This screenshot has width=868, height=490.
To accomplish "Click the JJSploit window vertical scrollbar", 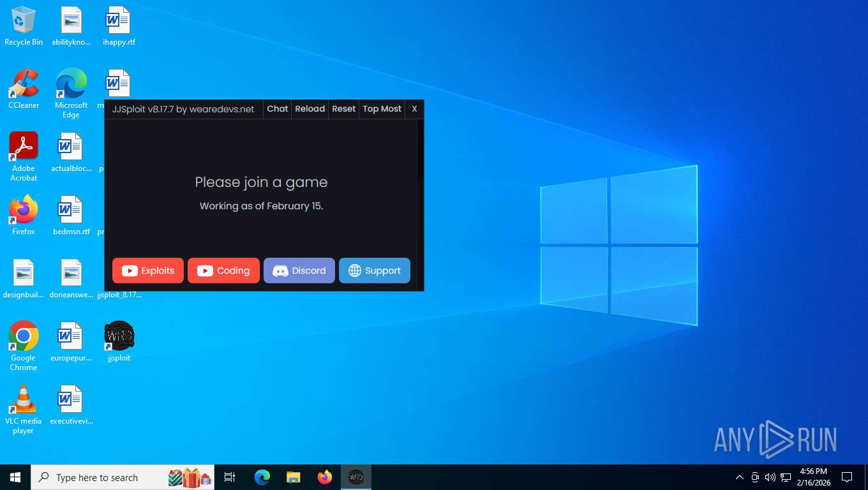I will tap(421, 205).
